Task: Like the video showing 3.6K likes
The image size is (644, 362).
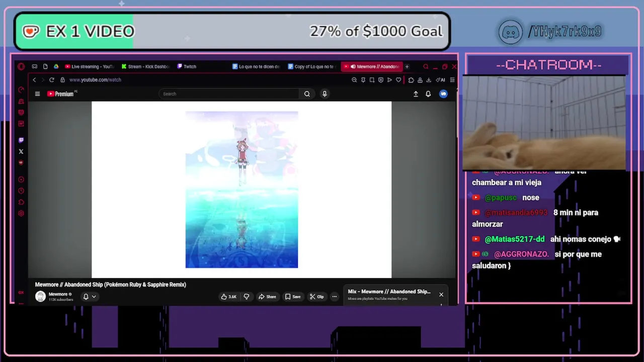Action: 229,297
